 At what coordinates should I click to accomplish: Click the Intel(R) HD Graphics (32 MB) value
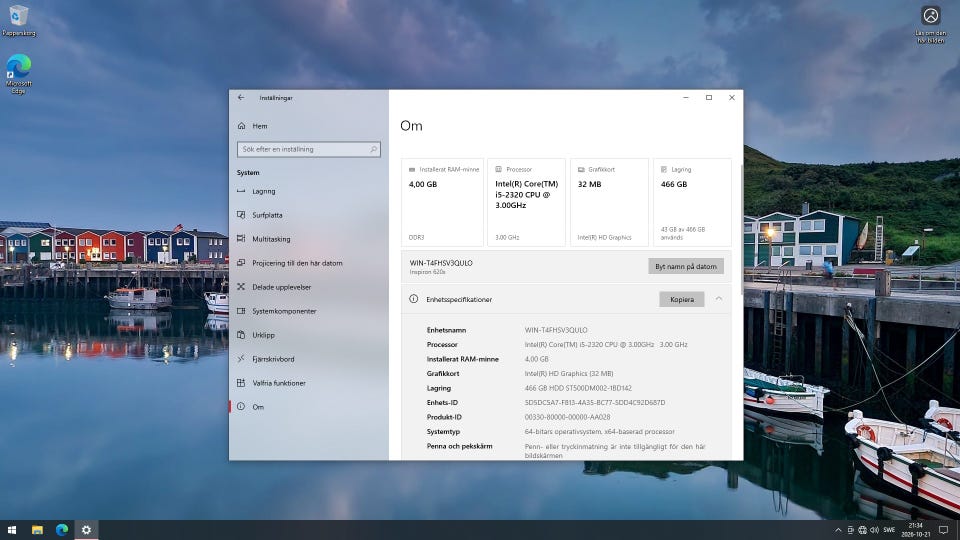pyautogui.click(x=569, y=373)
